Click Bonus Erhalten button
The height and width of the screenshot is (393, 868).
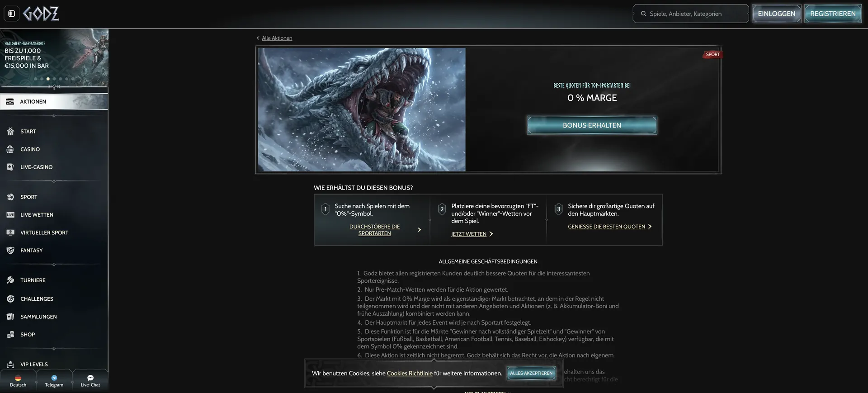click(x=592, y=125)
